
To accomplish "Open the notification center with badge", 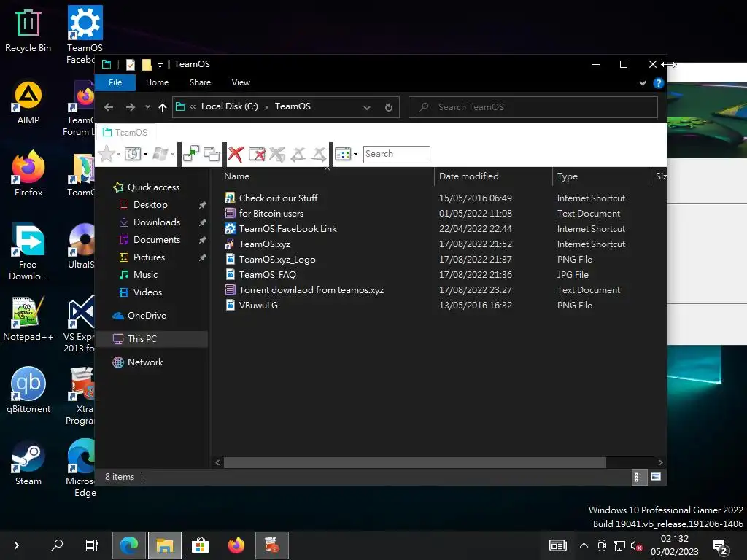I will [x=719, y=547].
